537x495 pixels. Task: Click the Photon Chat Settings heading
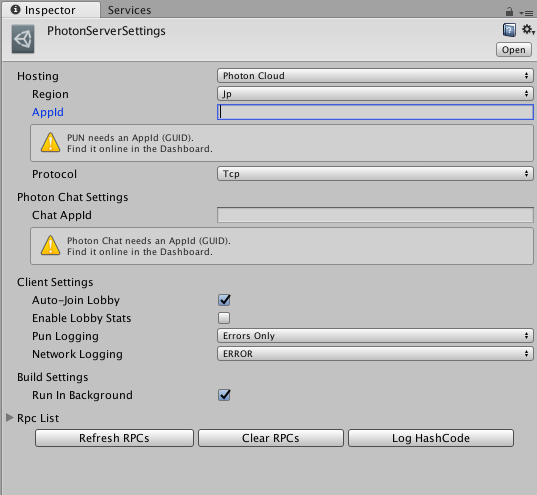(x=73, y=197)
